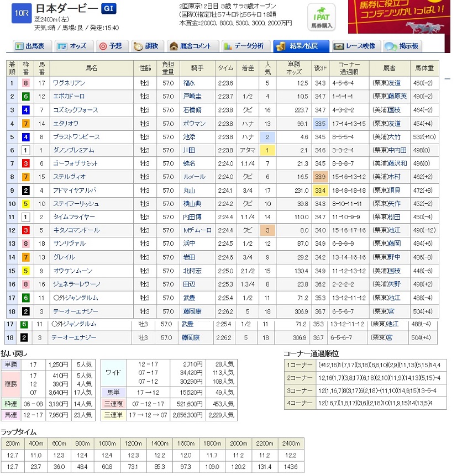Open the 出馬表 tab
457x476 pixels.
pyautogui.click(x=31, y=46)
